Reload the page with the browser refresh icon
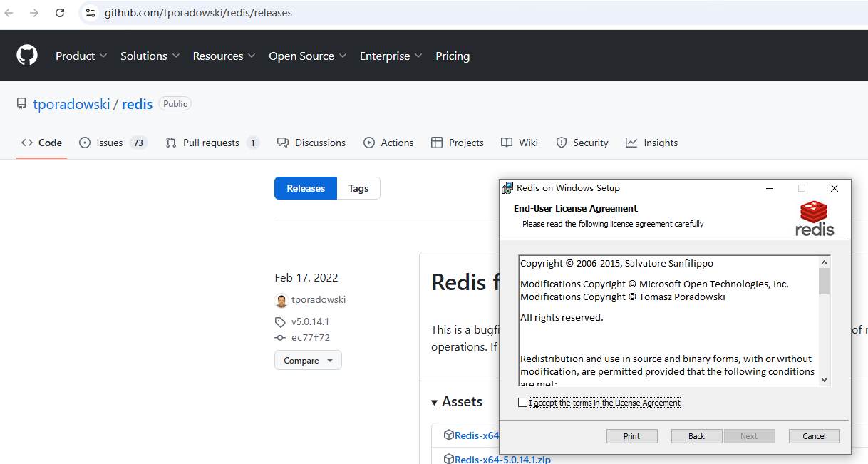This screenshot has width=868, height=464. coord(60,13)
